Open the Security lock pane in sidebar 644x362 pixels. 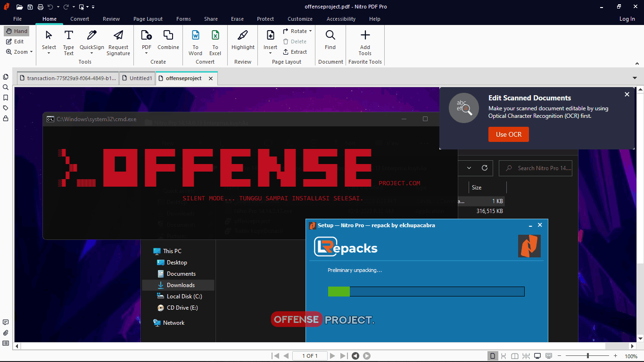point(6,118)
